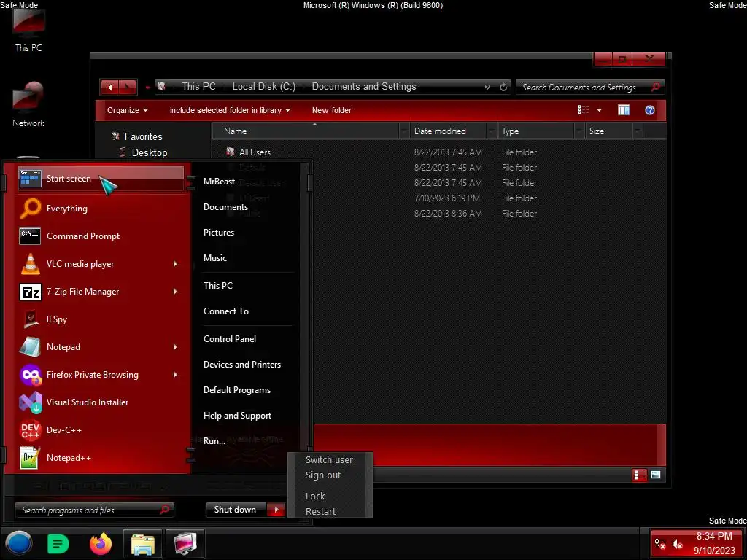Expand VLC media player jump list arrow
Screen dimensions: 747x560
pyautogui.click(x=175, y=264)
